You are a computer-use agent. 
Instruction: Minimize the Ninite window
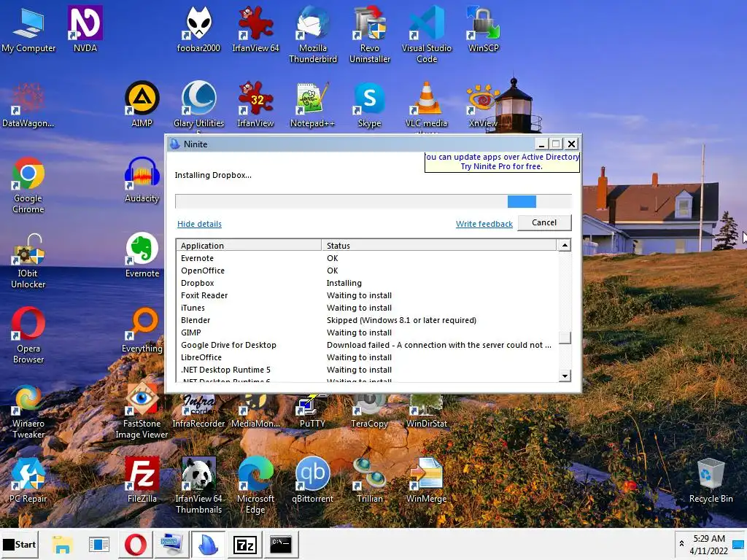click(541, 144)
